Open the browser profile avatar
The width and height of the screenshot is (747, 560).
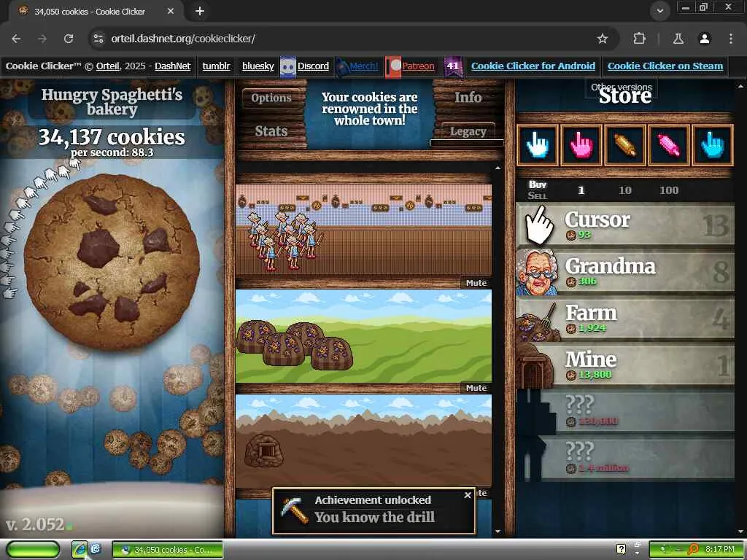pyautogui.click(x=705, y=39)
